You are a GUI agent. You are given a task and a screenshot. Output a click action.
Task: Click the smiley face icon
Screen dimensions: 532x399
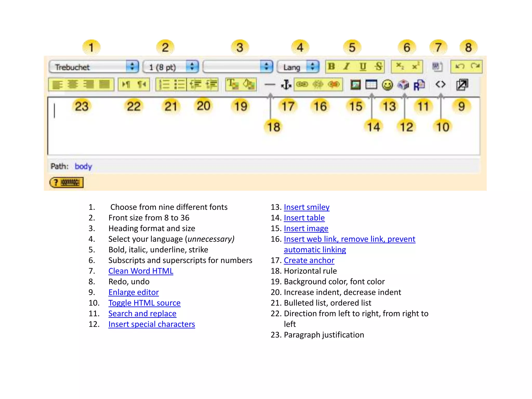[x=387, y=85]
